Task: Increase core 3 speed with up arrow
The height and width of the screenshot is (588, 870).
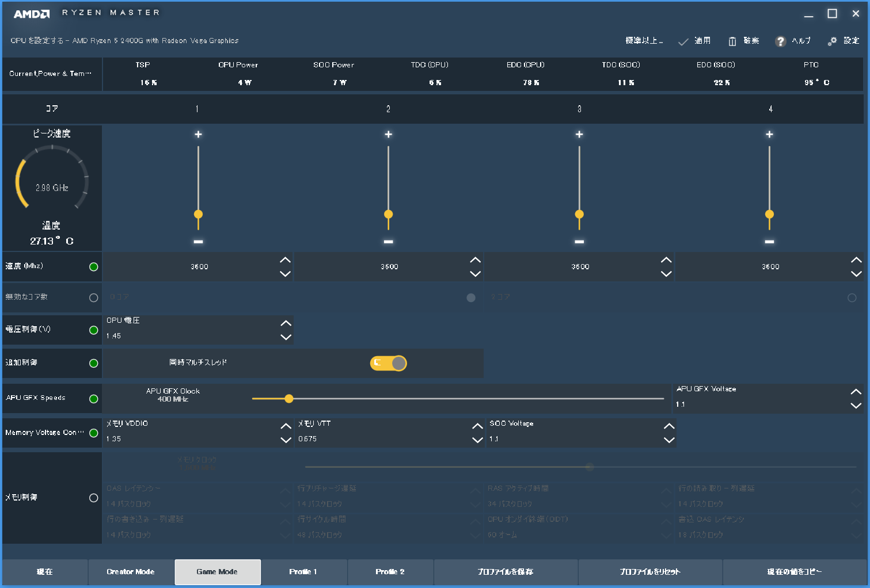Action: point(666,260)
